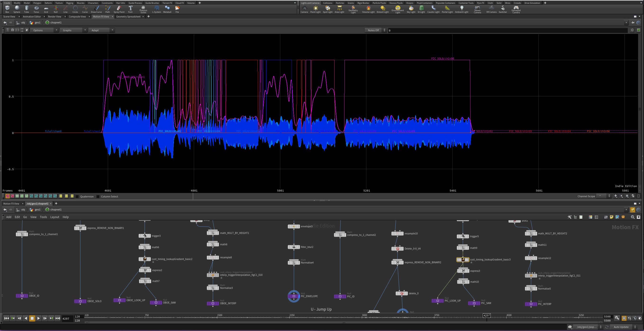Toggle the Column Select checkbox
644x331 pixels.
(x=98, y=197)
